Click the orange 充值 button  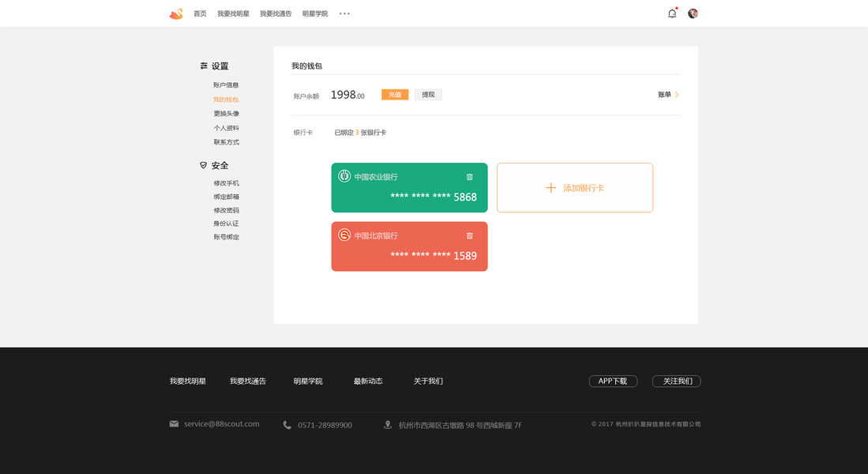pyautogui.click(x=395, y=95)
